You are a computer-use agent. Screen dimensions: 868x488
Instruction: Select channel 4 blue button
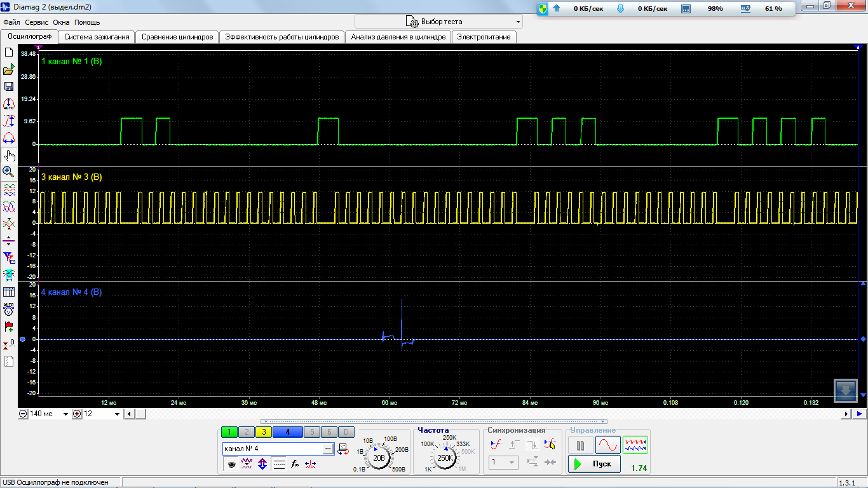287,432
